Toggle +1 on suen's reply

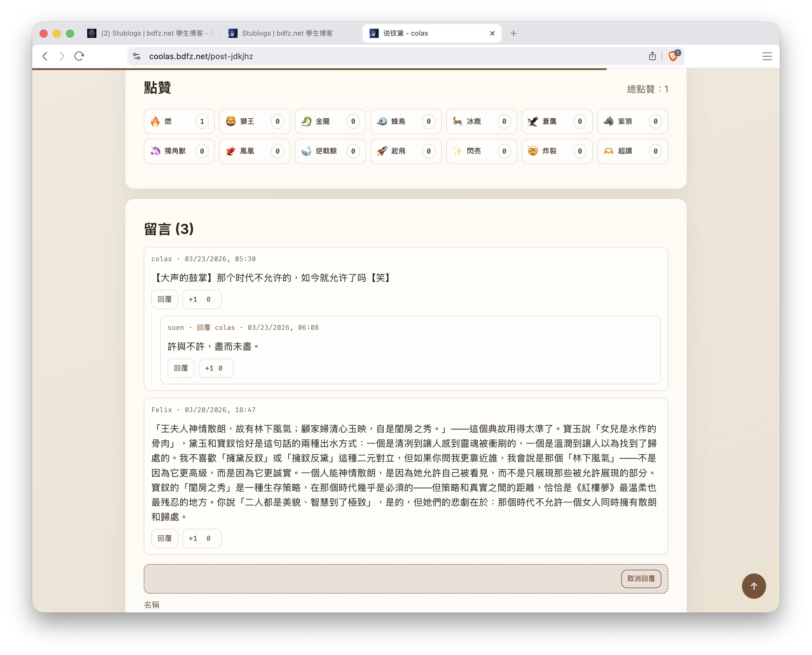click(x=216, y=368)
